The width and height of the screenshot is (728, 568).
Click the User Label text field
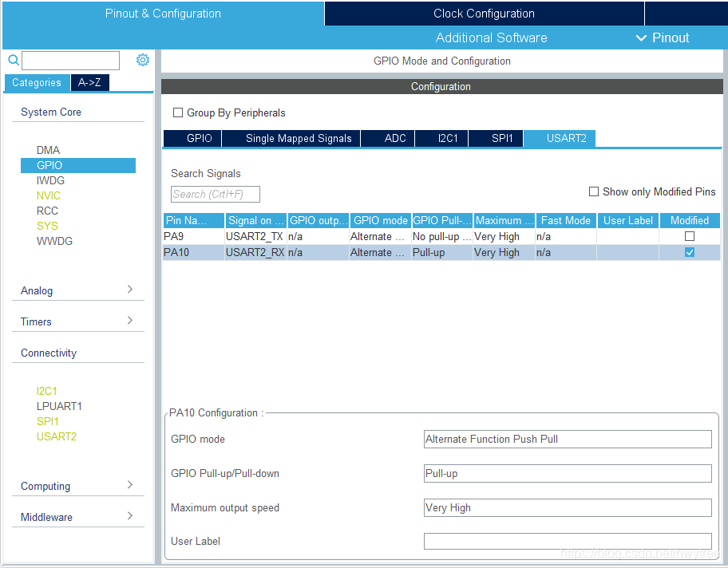568,541
